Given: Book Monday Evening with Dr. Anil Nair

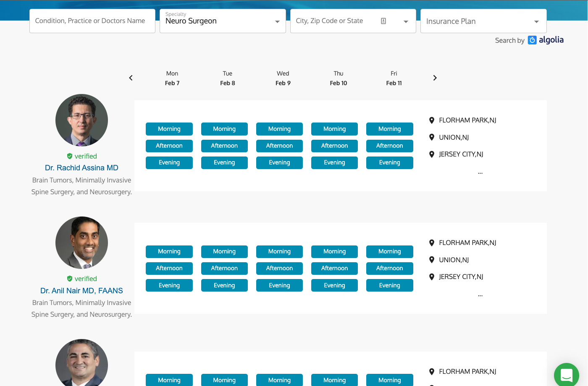Looking at the screenshot, I should click(169, 285).
